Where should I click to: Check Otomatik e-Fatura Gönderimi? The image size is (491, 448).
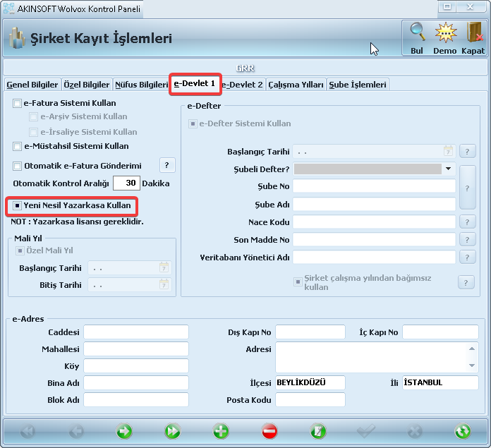click(x=17, y=166)
